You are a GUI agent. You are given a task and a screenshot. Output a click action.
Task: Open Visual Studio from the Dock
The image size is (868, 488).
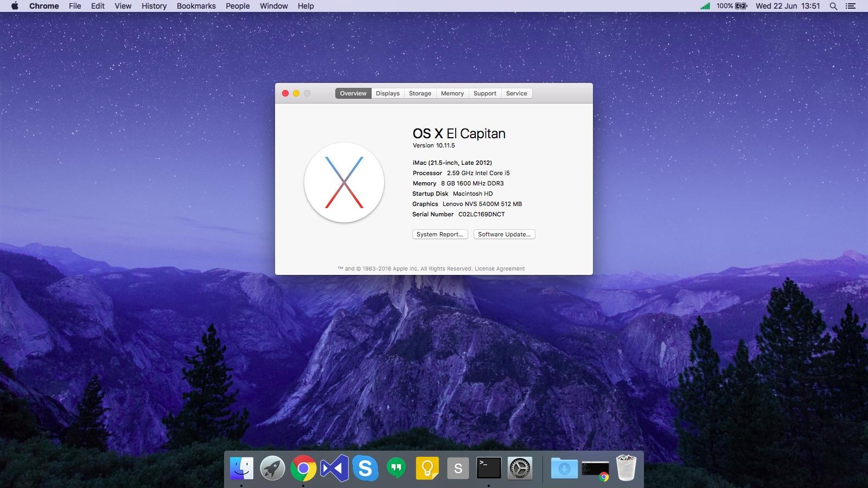[334, 467]
